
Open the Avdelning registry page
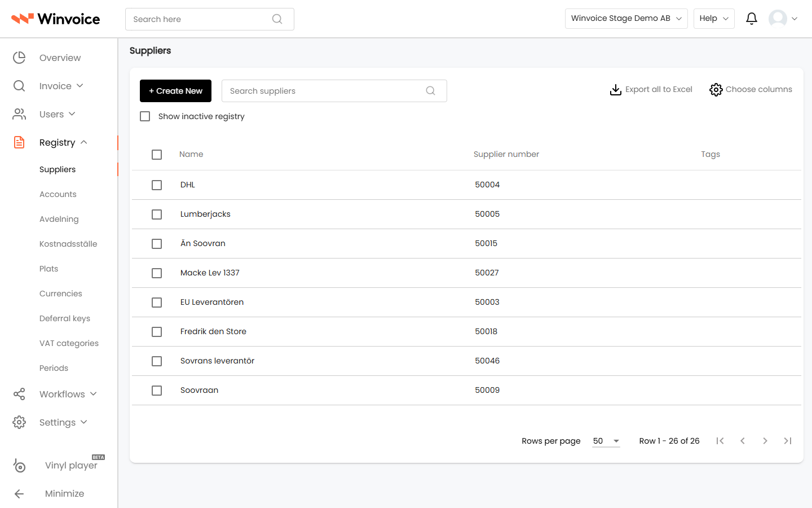pyautogui.click(x=59, y=219)
